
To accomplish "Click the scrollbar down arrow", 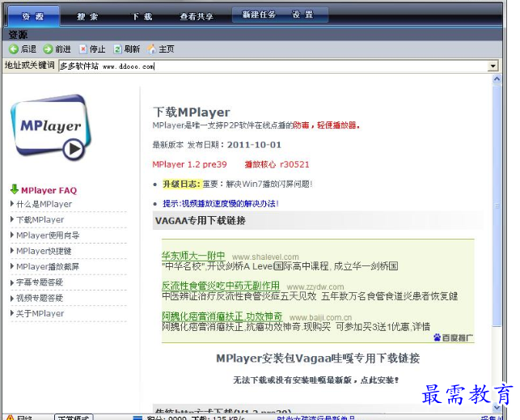I will click(497, 407).
